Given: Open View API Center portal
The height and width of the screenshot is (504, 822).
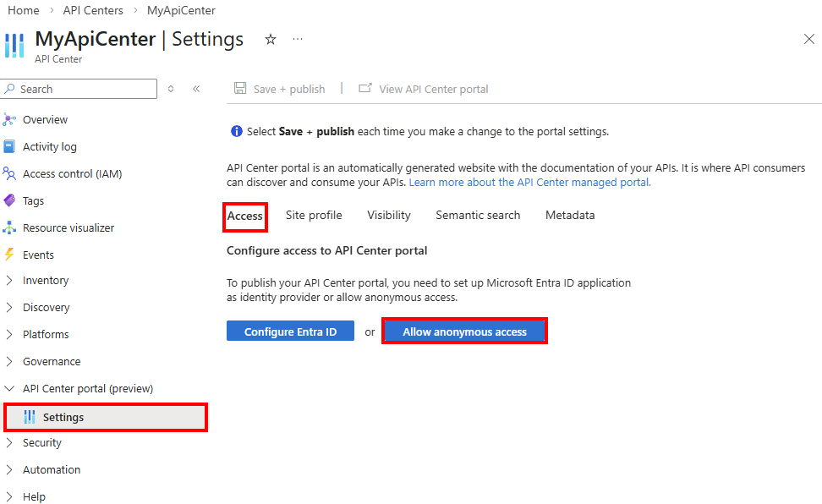Looking at the screenshot, I should pos(431,88).
